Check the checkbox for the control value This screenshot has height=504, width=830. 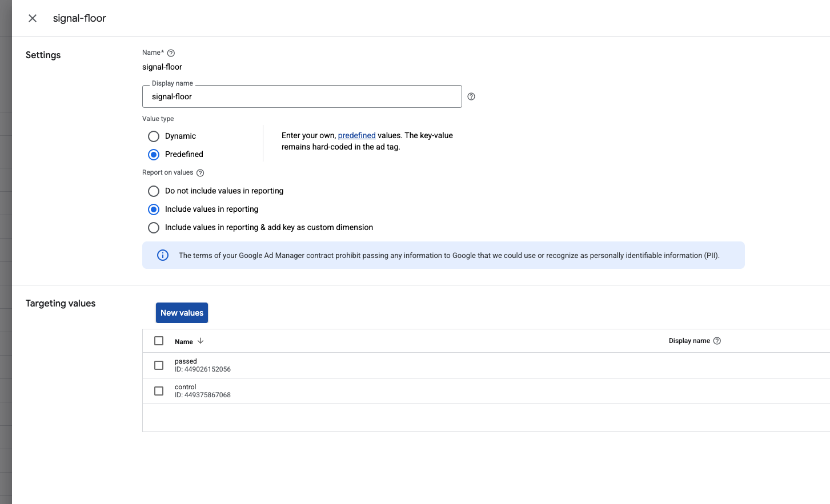(x=159, y=390)
